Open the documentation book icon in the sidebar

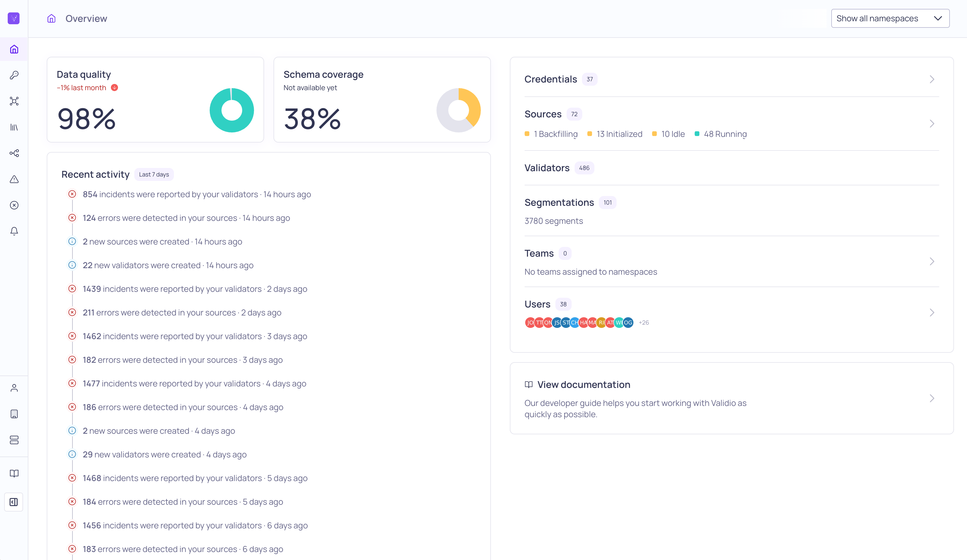pyautogui.click(x=14, y=474)
